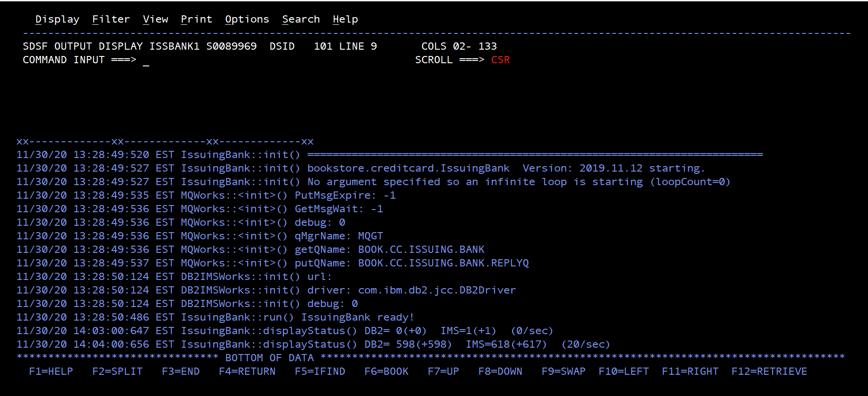Click F9=SWAP to swap screens
Image resolution: width=868 pixels, height=396 pixels.
pos(563,371)
